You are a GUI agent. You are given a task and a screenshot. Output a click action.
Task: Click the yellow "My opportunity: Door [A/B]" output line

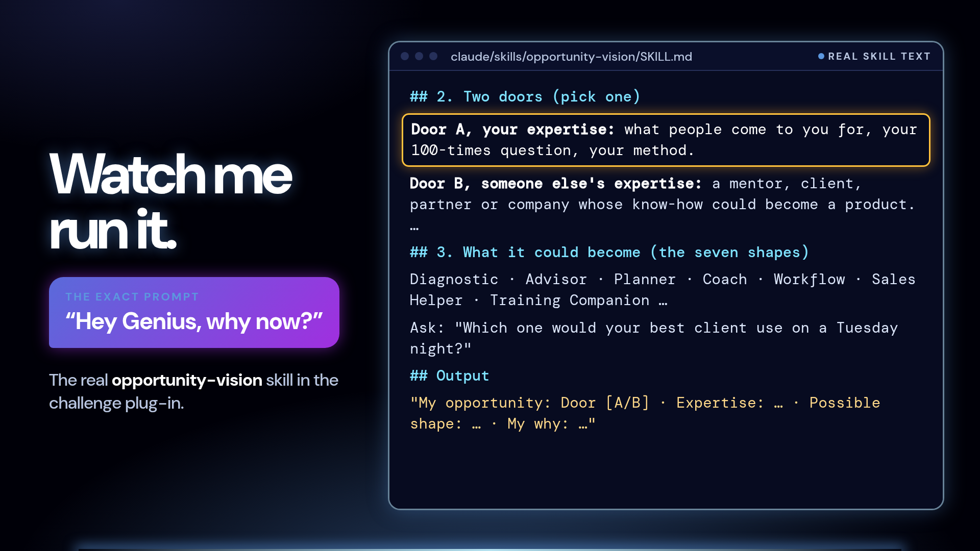(x=645, y=413)
